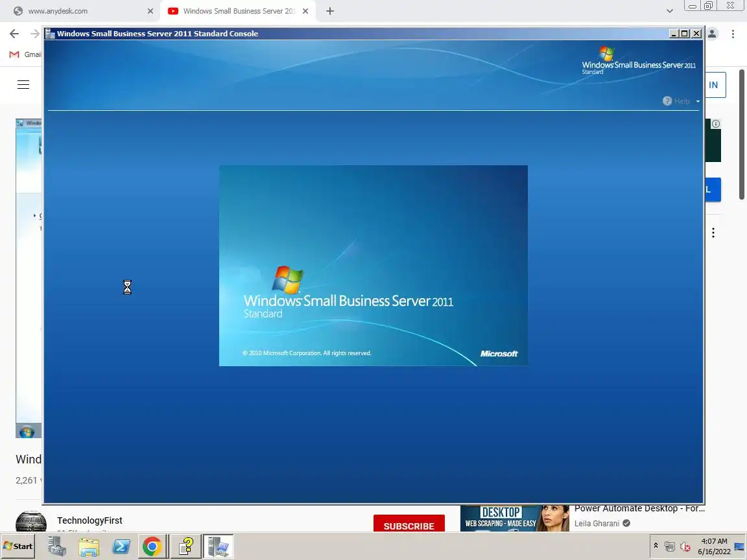Open the TechnologyFirst channel name
Viewport: 747px width, 560px height.
pyautogui.click(x=89, y=520)
